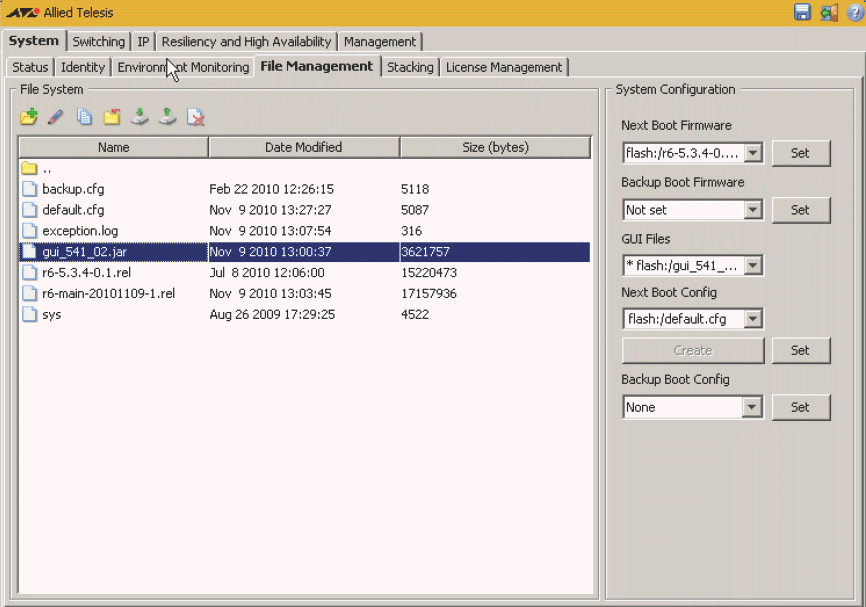Click date Aug 26 2009 17:29:25
866x607 pixels.
(272, 314)
